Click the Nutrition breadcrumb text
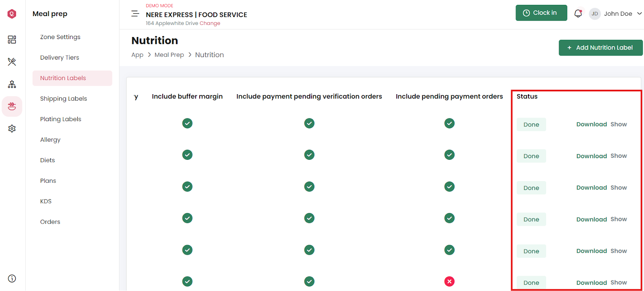The width and height of the screenshot is (644, 291). point(209,55)
